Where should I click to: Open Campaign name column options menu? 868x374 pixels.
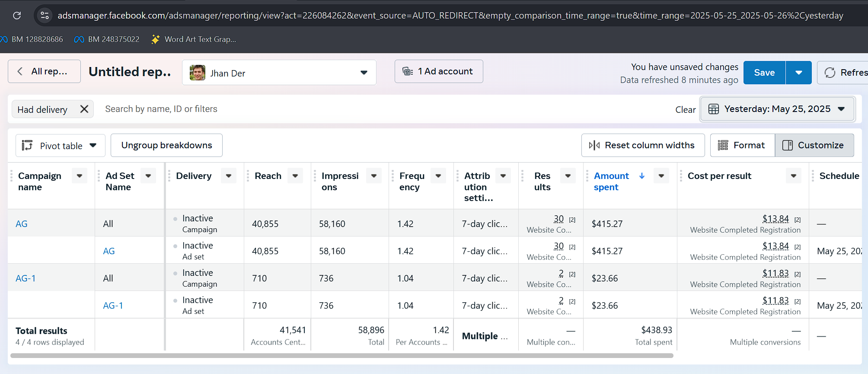click(x=80, y=176)
